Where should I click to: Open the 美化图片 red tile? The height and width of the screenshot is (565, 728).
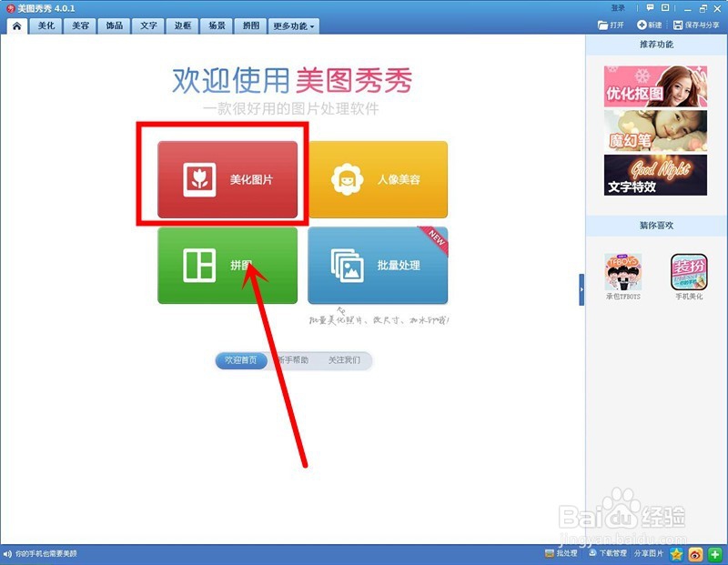[227, 179]
